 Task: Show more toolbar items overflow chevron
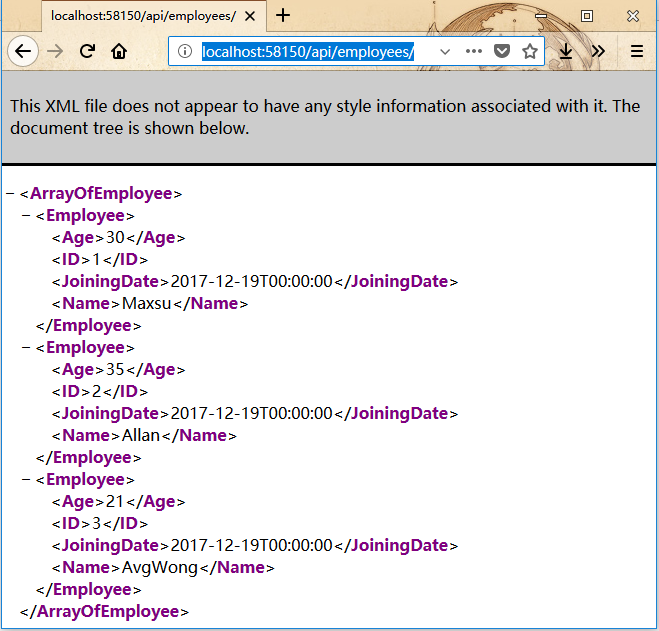pyautogui.click(x=598, y=51)
